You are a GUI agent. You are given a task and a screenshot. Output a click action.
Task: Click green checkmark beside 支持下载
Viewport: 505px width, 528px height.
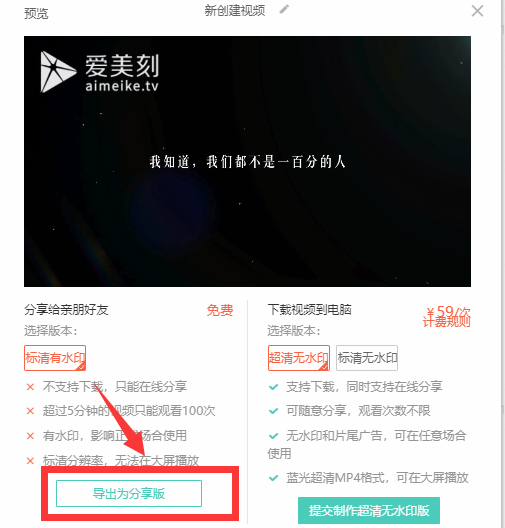[274, 387]
